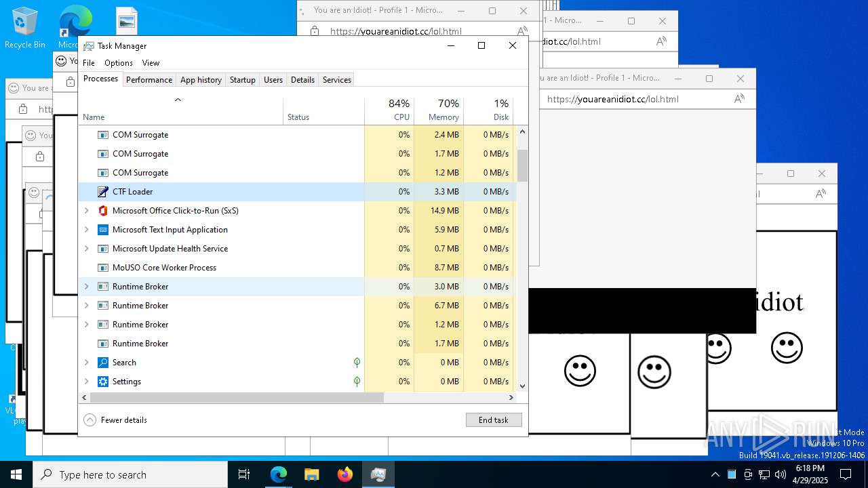Click the End task button
This screenshot has width=868, height=488.
tap(494, 420)
